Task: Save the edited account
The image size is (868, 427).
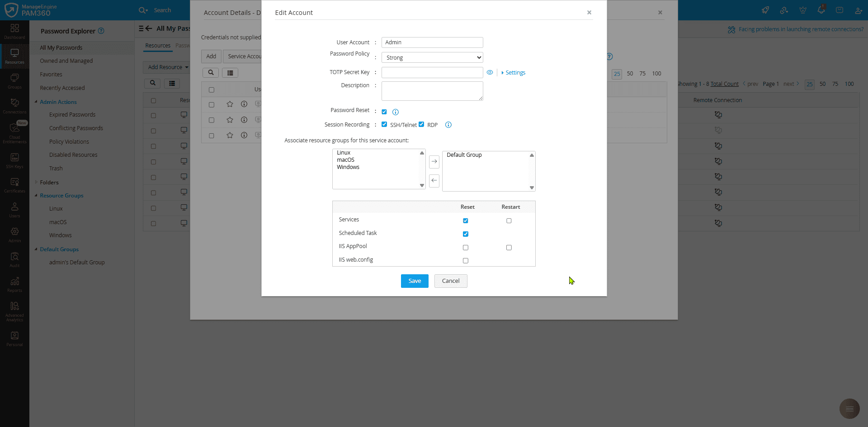Action: coord(414,281)
